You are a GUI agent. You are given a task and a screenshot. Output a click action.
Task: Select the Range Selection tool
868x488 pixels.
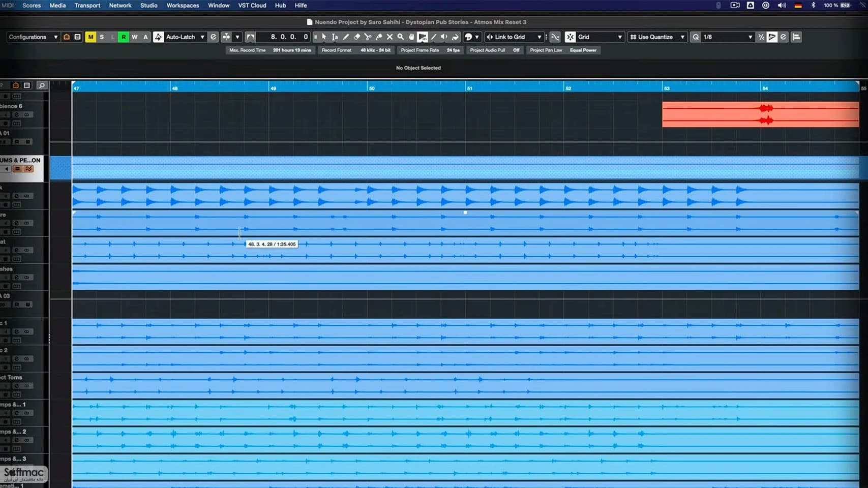tap(335, 37)
